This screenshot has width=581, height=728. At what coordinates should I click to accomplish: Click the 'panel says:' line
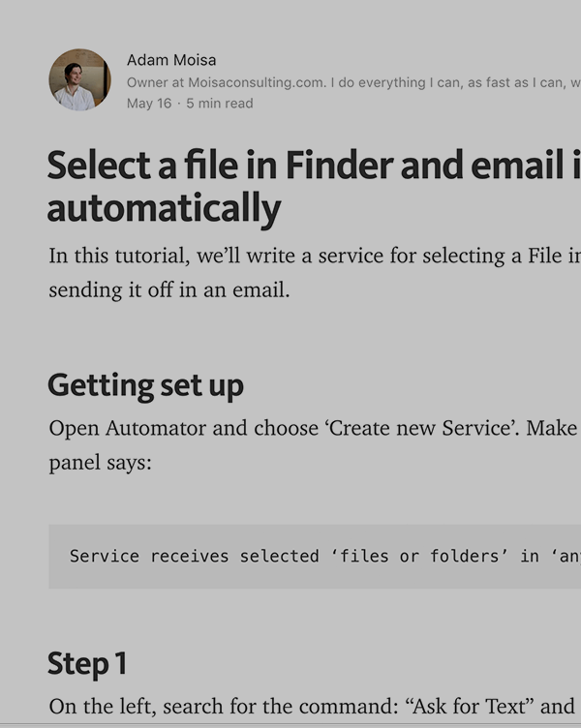[x=101, y=462]
